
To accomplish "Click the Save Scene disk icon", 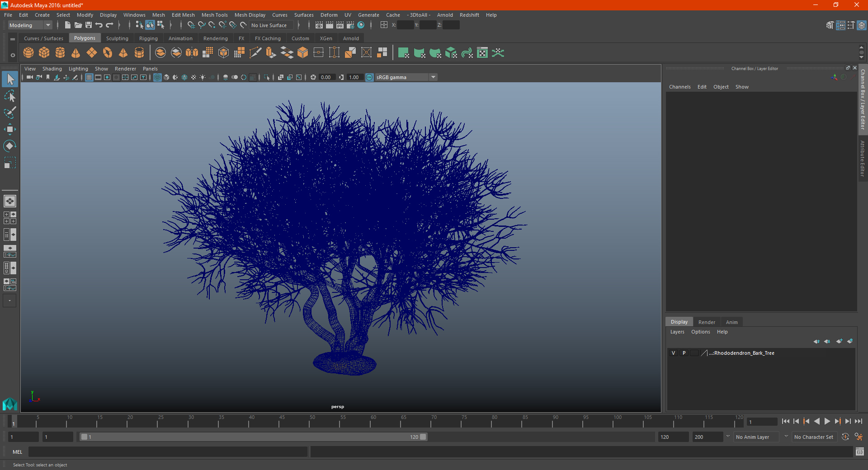I will [89, 25].
